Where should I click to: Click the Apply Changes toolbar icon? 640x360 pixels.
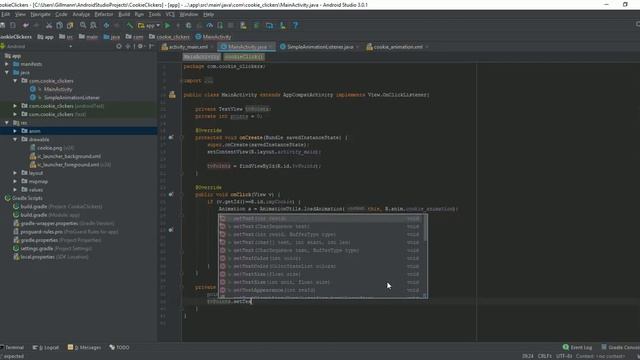[x=178, y=25]
